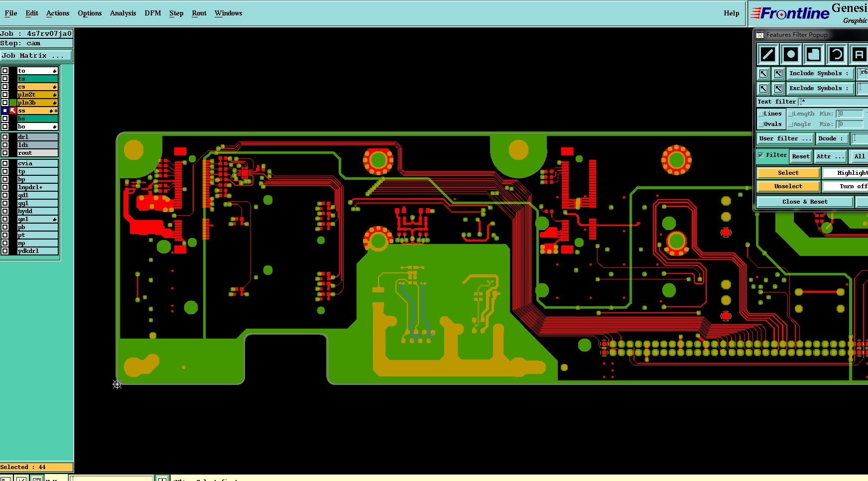Open the User filter popup
Screen dimensions: 868x481
point(785,138)
